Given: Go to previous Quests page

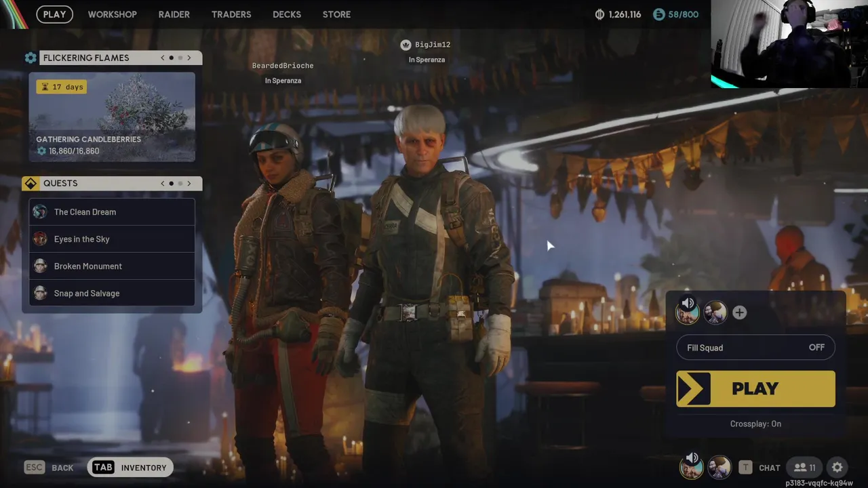Looking at the screenshot, I should (163, 183).
